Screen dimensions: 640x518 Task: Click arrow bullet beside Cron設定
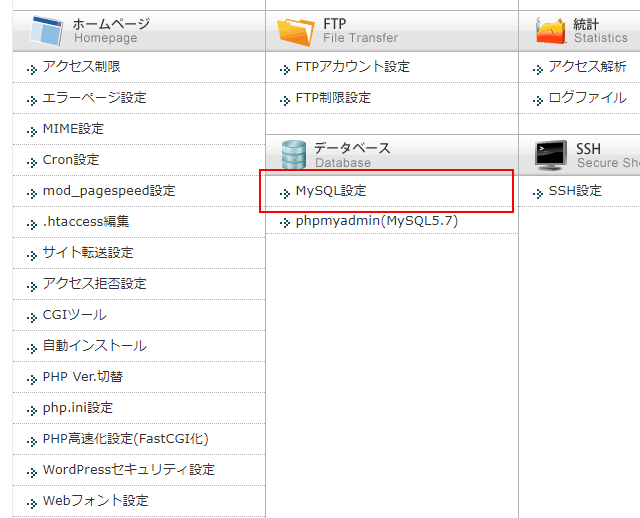pos(31,162)
